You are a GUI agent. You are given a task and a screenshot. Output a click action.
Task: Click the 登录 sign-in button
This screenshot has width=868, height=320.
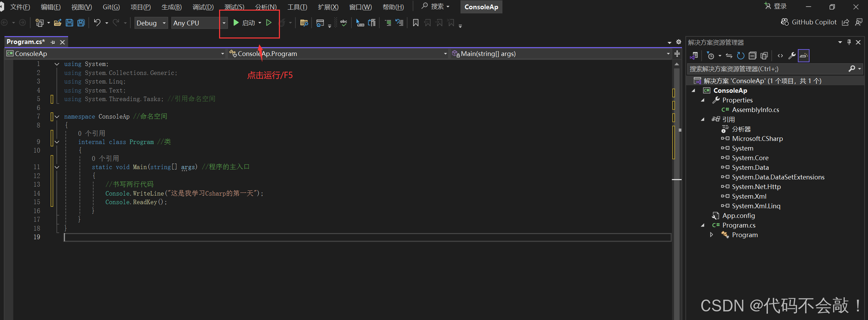tap(775, 6)
